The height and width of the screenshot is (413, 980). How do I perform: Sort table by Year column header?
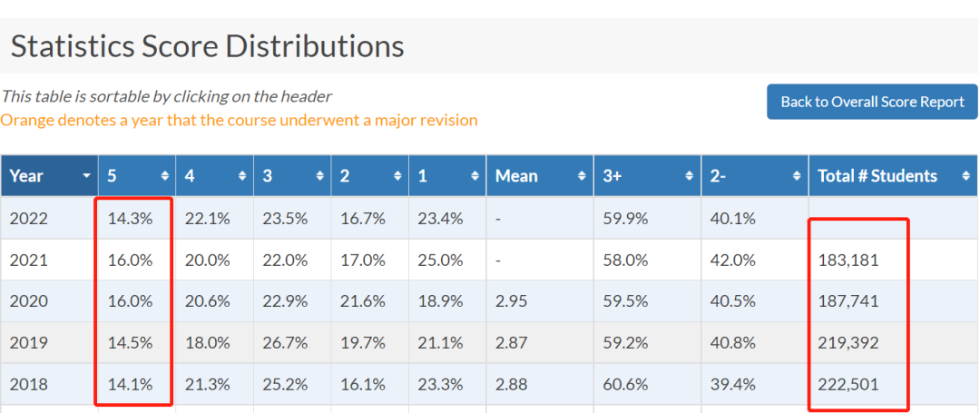49,176
